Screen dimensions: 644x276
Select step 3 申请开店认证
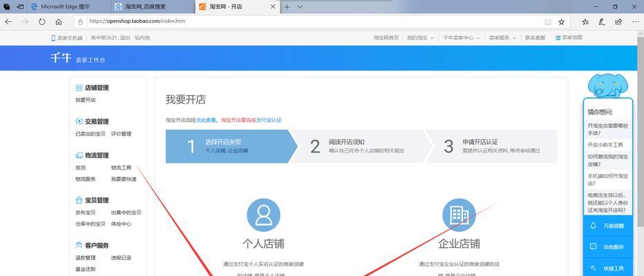pos(491,146)
